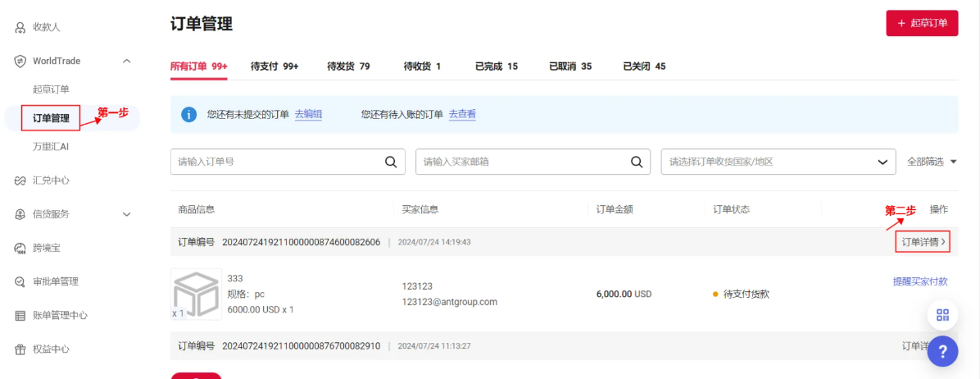Click the 去编辑 link

click(x=308, y=115)
